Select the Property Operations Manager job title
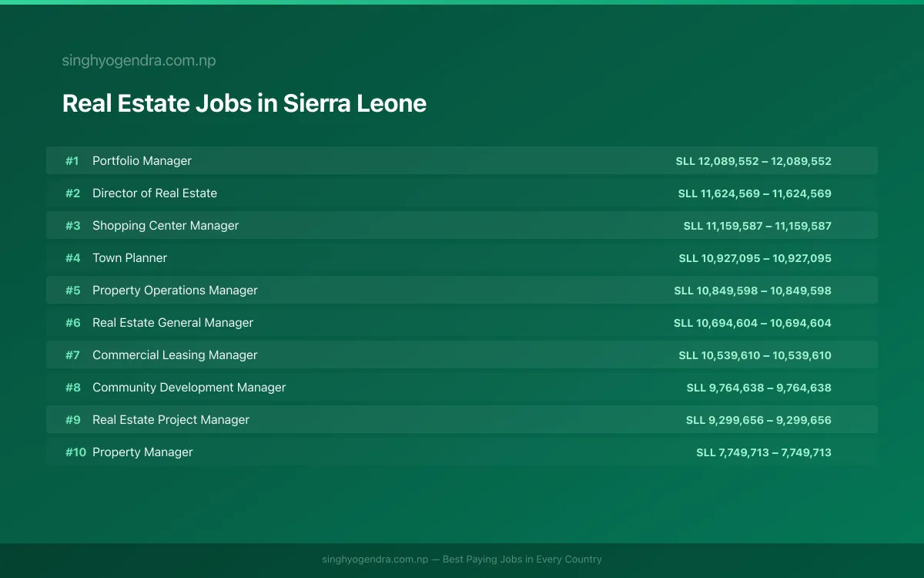The image size is (924, 578). [175, 291]
